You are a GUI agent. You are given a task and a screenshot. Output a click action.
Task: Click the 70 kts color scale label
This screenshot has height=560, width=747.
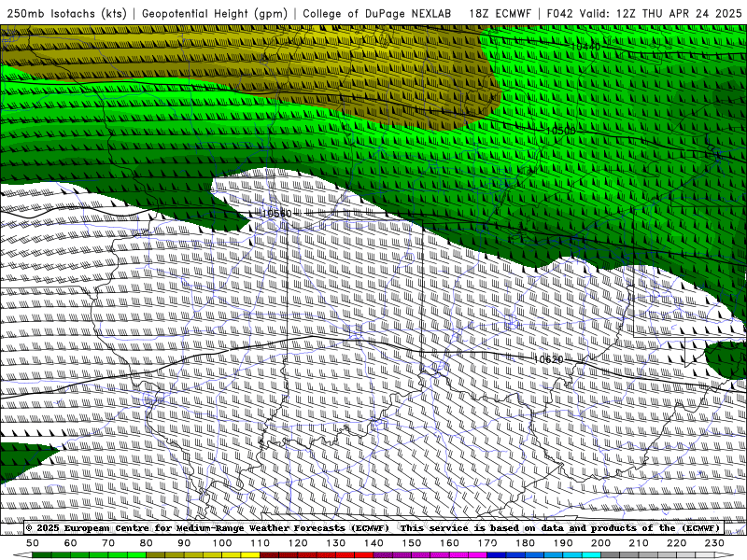108,543
